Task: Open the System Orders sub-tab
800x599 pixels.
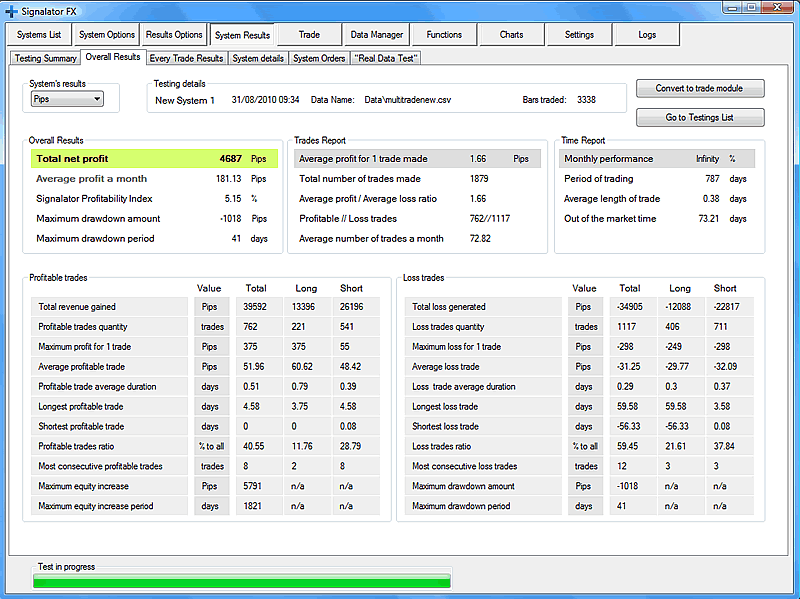Action: 319,58
